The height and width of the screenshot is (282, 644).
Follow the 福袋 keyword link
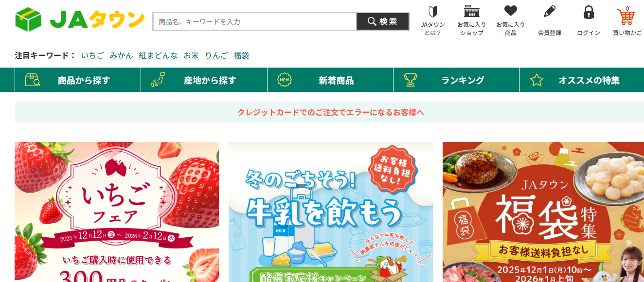tap(241, 55)
